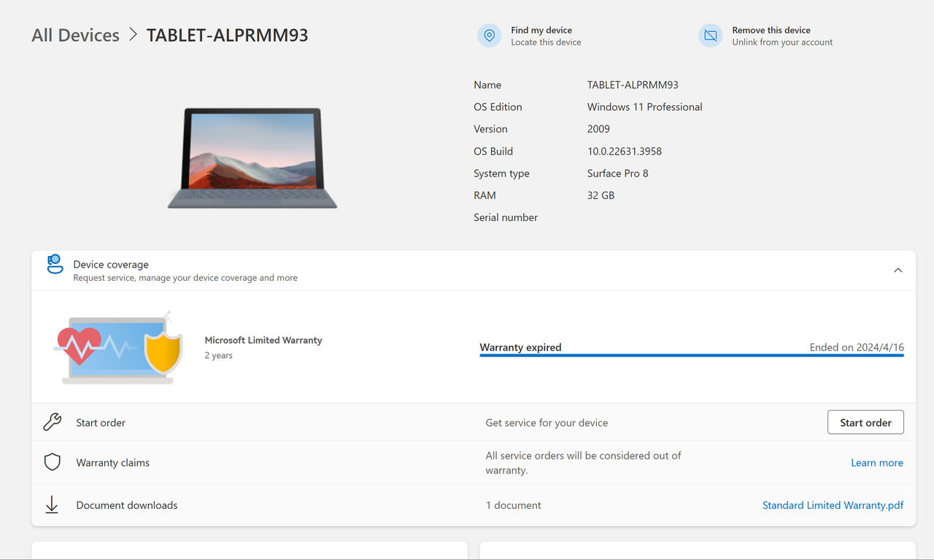Click the wrench icon beside Start order
Screen dimensions: 934x560
[x=53, y=422]
